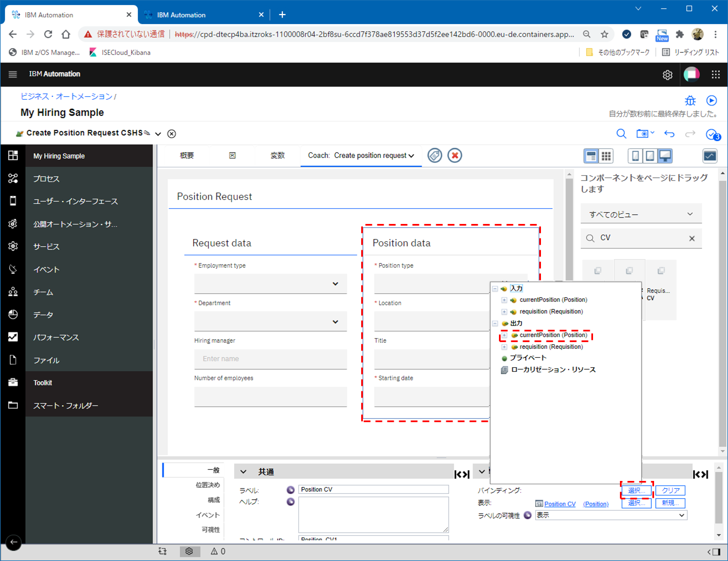Toggle the purple circle beside the help field
This screenshot has width=728, height=561.
click(x=291, y=502)
